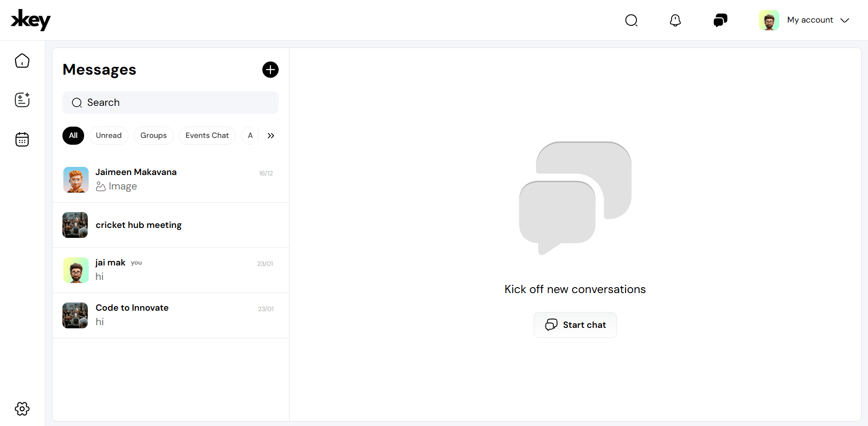Viewport: 868px width, 426px height.
Task: Create new message with plus button
Action: 270,70
